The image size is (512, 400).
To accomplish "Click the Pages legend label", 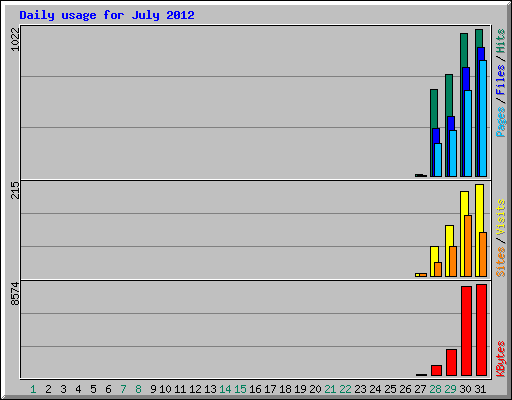I will pos(501,122).
